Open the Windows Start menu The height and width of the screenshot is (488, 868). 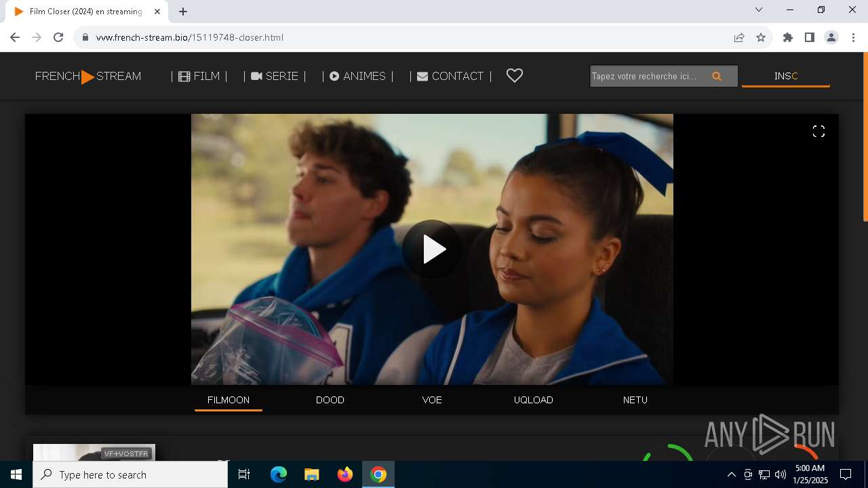coord(16,474)
